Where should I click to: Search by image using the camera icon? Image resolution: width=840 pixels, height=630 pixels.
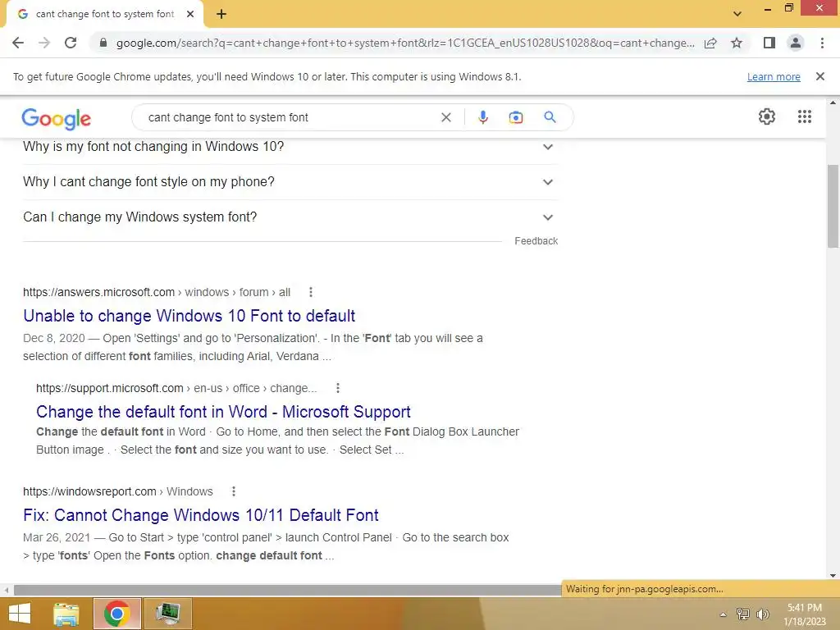click(x=515, y=117)
